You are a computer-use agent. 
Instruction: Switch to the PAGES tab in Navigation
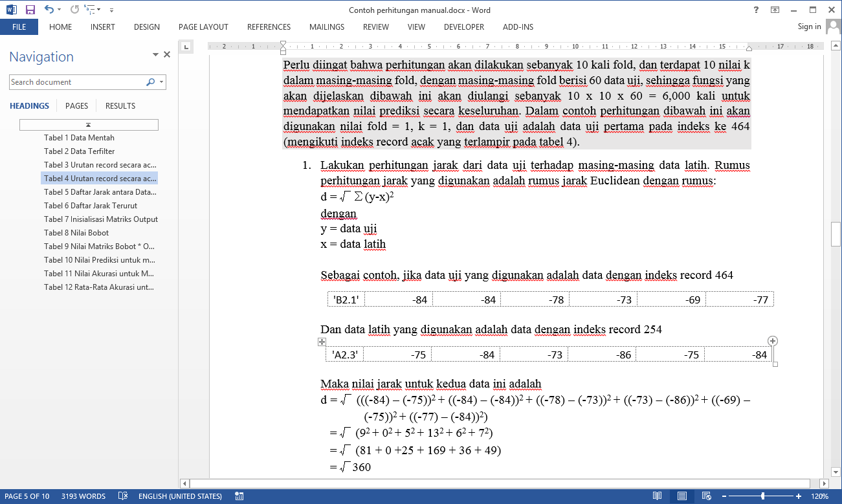point(76,106)
